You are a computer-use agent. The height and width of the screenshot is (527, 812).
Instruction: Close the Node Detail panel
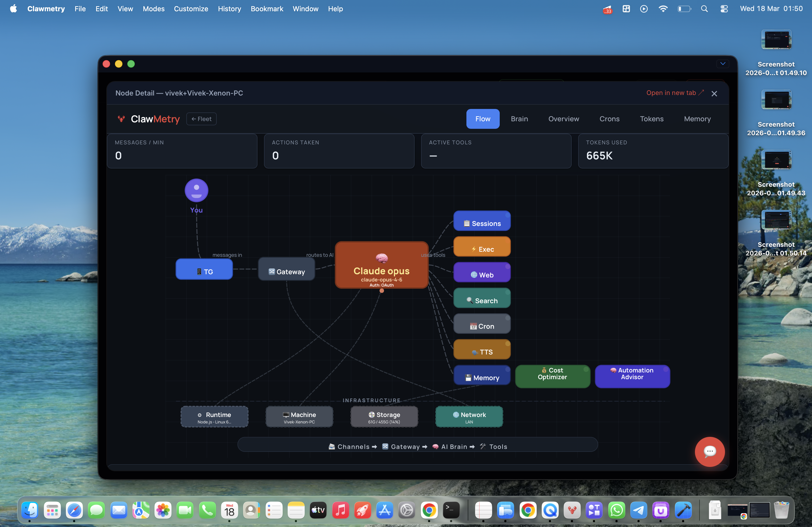pyautogui.click(x=714, y=93)
